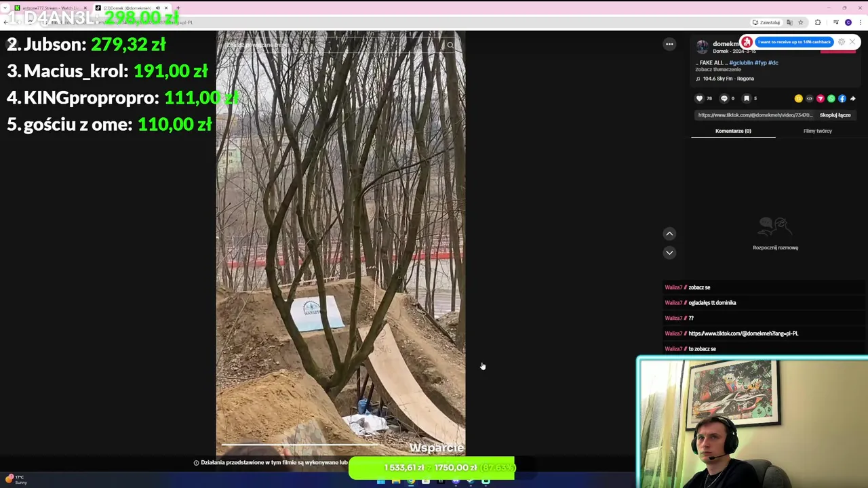The width and height of the screenshot is (868, 488).
Task: Click the tiktok.com/@domekmeh link in chat
Action: point(743,333)
